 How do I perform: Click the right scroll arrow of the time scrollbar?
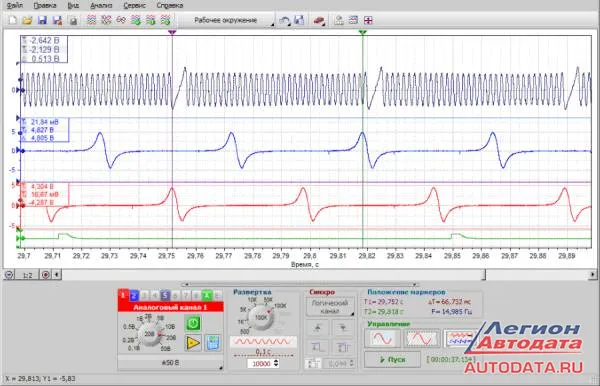point(593,275)
